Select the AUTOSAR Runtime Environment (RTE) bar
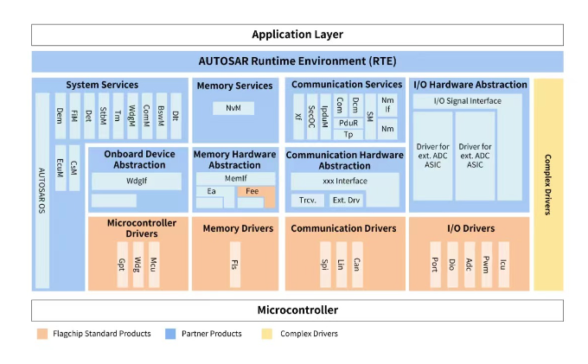The width and height of the screenshot is (588, 364). pyautogui.click(x=297, y=61)
